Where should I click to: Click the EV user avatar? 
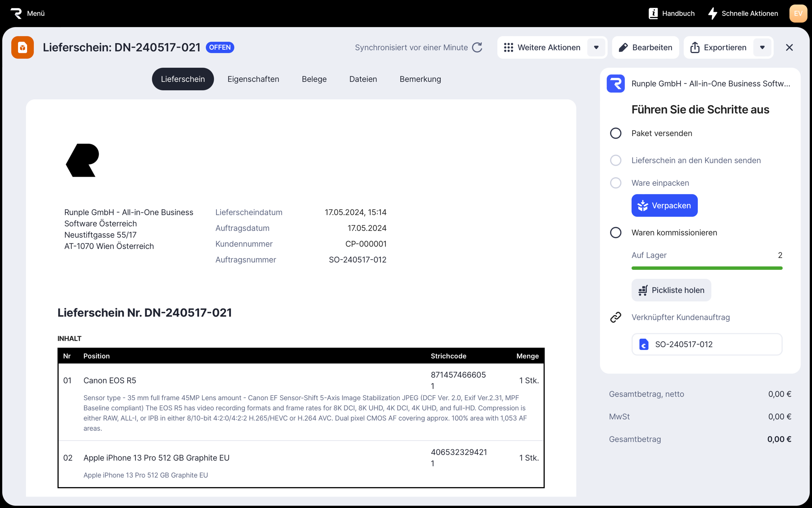tap(798, 13)
